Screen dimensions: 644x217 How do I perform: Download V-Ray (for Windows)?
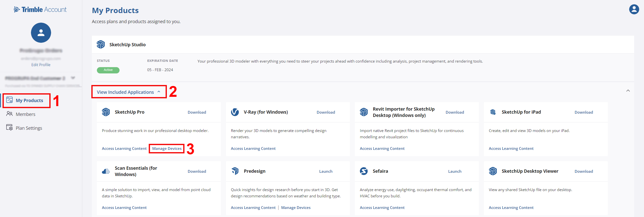(326, 112)
